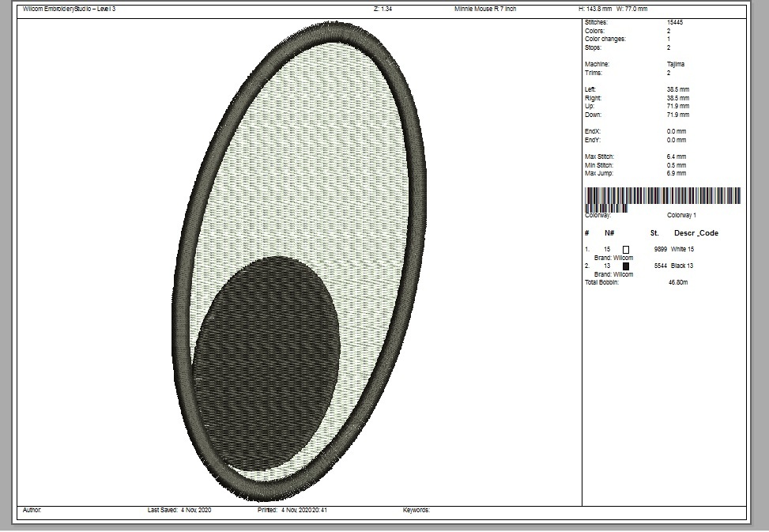Click the 'Machine:' label
Viewport: 769px width, 532px height.
[597, 64]
